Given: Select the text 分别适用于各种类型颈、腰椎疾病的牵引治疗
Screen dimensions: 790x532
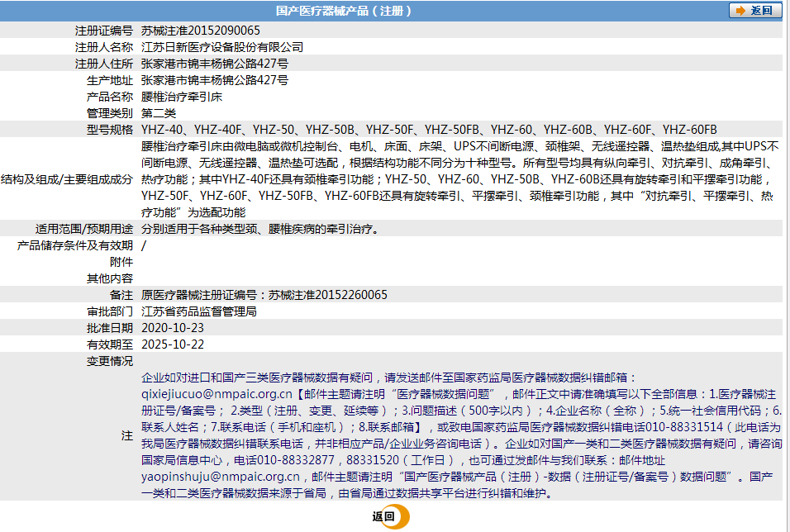Looking at the screenshot, I should click(257, 229).
